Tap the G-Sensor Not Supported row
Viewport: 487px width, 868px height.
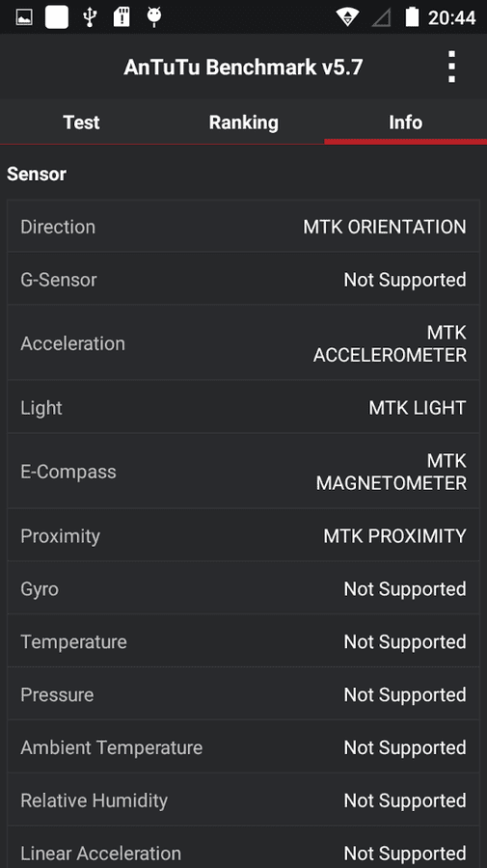pyautogui.click(x=243, y=280)
